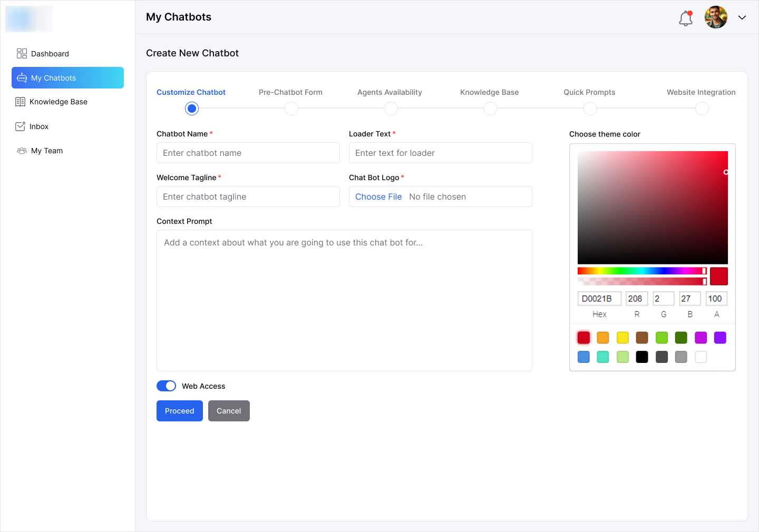Select the Agents Availability step circle
Image resolution: width=759 pixels, height=532 pixels.
tap(391, 109)
